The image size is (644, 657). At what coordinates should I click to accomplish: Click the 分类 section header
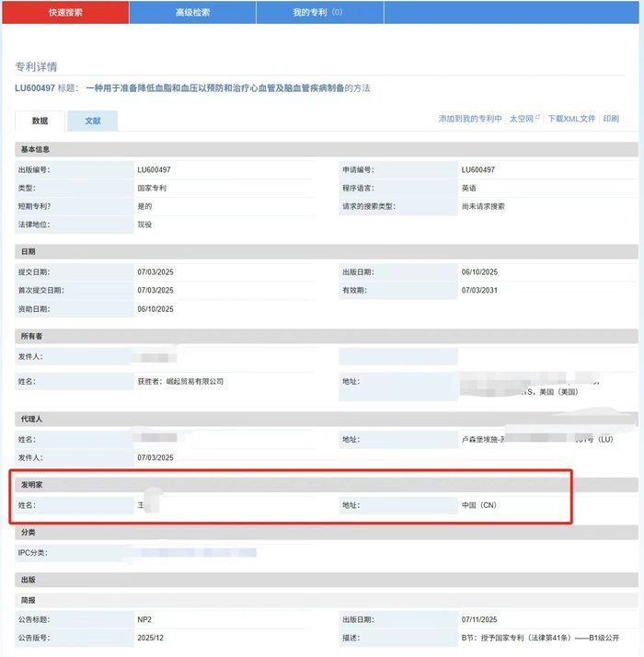click(x=28, y=533)
